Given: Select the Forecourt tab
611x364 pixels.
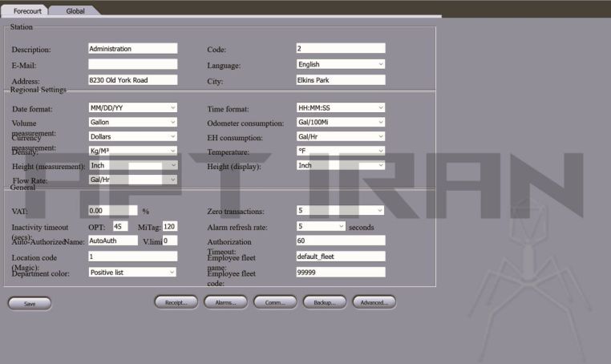Looking at the screenshot, I should (26, 11).
